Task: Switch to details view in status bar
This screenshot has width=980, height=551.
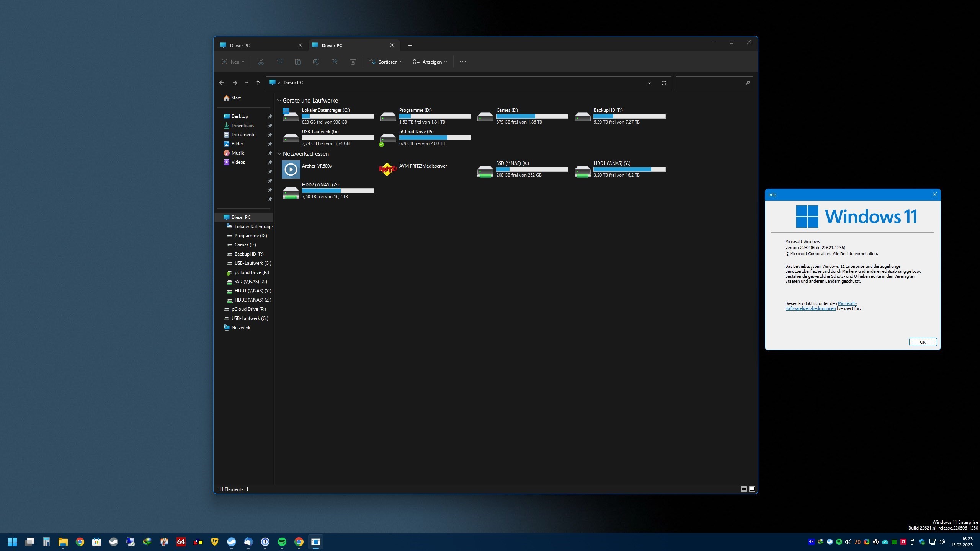Action: tap(743, 489)
